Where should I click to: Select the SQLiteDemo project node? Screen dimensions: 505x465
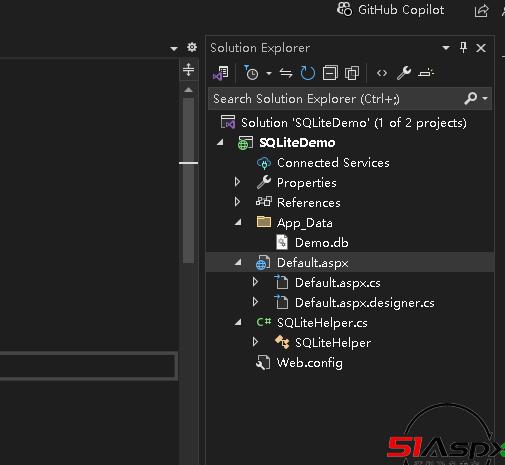click(297, 143)
